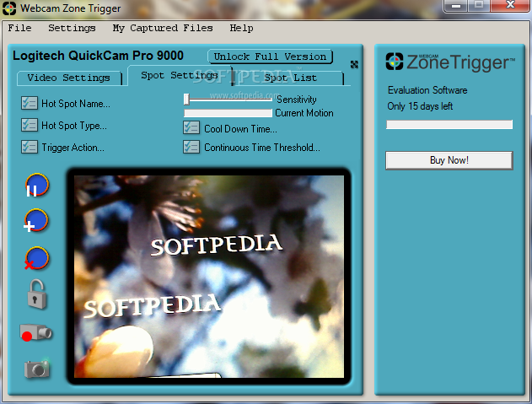This screenshot has width=532, height=404.
Task: Minimize the Webcam Zone Trigger window
Action: point(456,5)
